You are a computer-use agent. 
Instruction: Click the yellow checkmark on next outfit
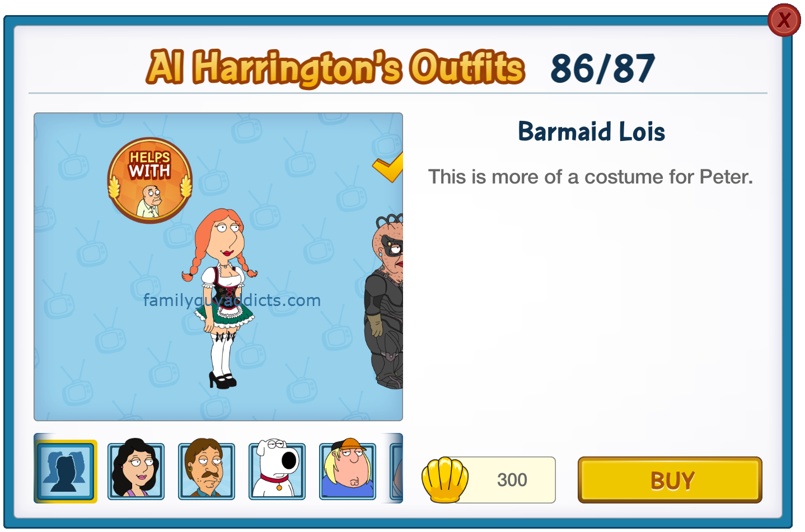389,168
